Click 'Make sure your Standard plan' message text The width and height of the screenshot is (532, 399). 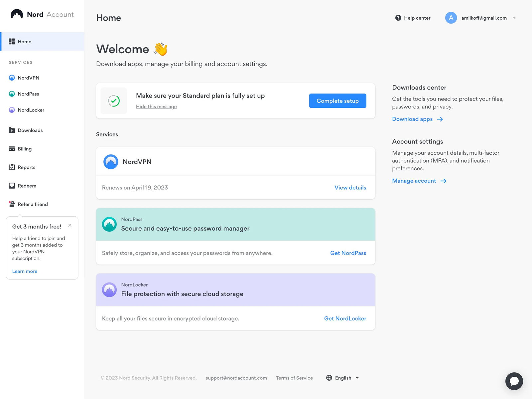pos(200,96)
